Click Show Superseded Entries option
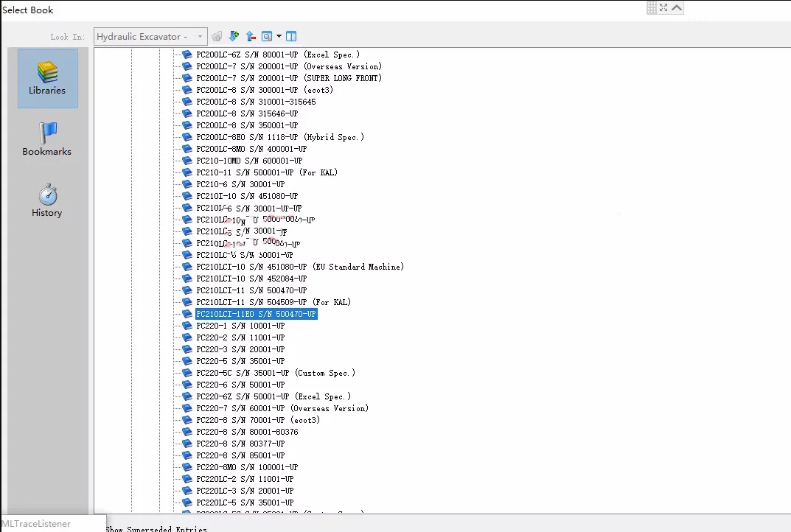 click(x=156, y=528)
